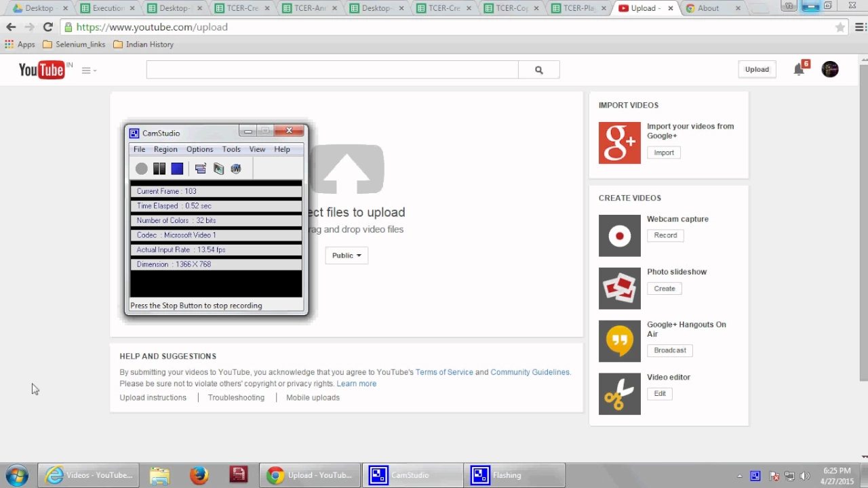This screenshot has height=488, width=868.
Task: Click the Google+ import icon
Action: pos(620,143)
